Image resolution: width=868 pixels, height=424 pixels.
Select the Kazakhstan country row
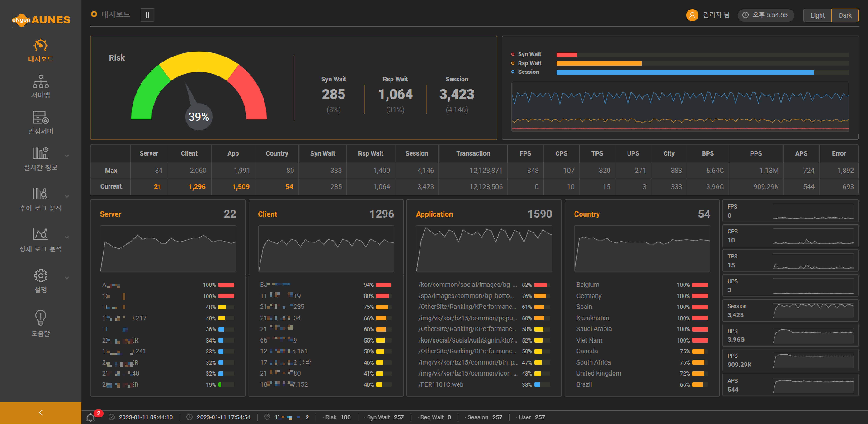(642, 318)
